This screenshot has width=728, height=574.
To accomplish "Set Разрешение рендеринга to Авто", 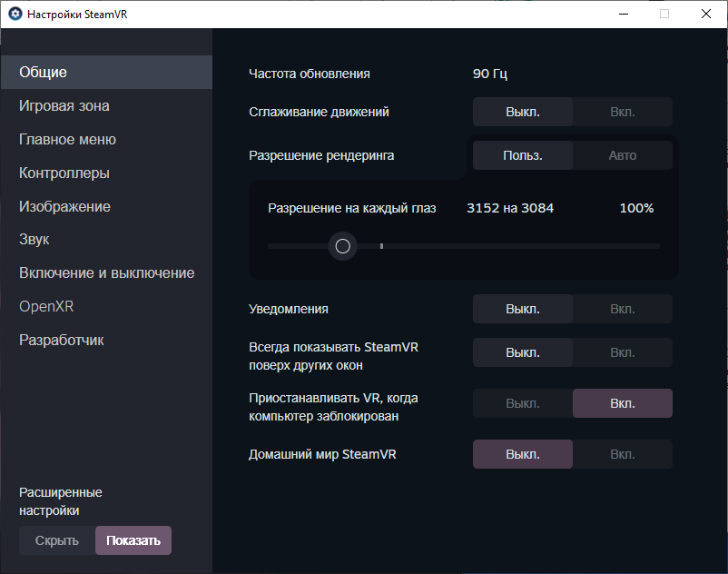I will pos(622,155).
